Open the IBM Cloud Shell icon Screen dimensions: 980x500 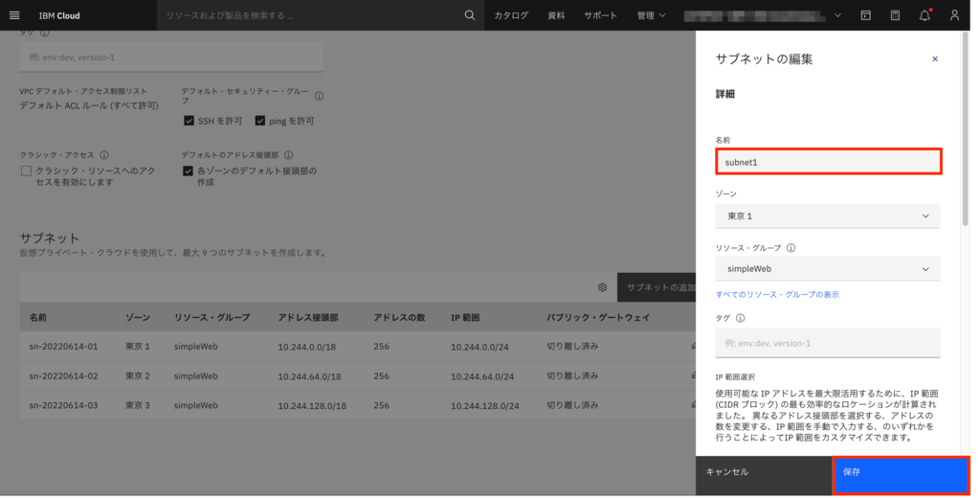point(865,15)
